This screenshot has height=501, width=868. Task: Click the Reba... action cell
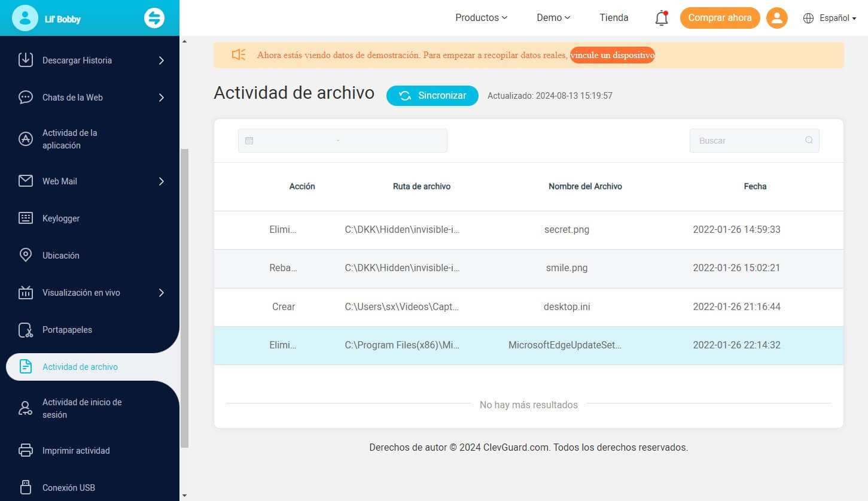click(284, 268)
